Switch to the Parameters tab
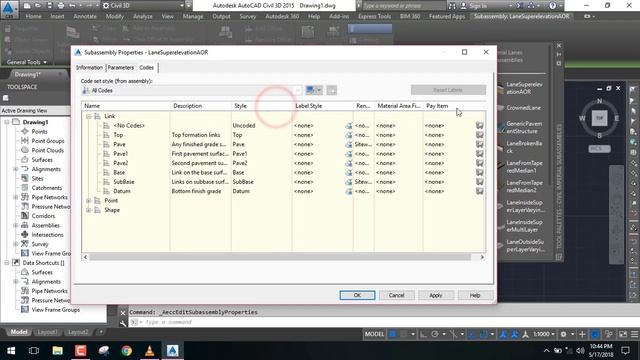This screenshot has width=640, height=360. point(121,68)
